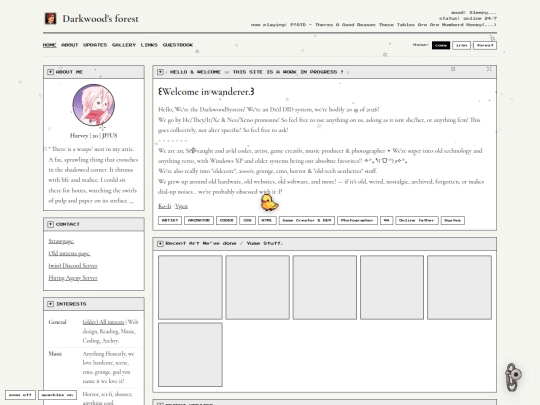Click the CSS tag
The width and height of the screenshot is (540, 405).
click(248, 220)
